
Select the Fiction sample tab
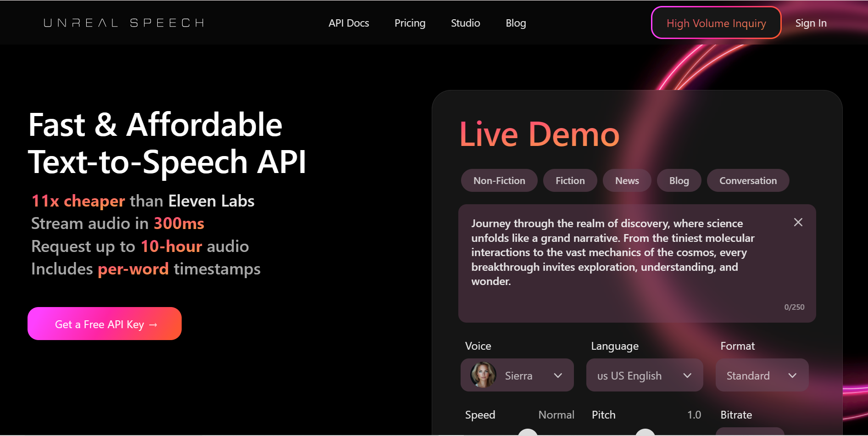[570, 180]
